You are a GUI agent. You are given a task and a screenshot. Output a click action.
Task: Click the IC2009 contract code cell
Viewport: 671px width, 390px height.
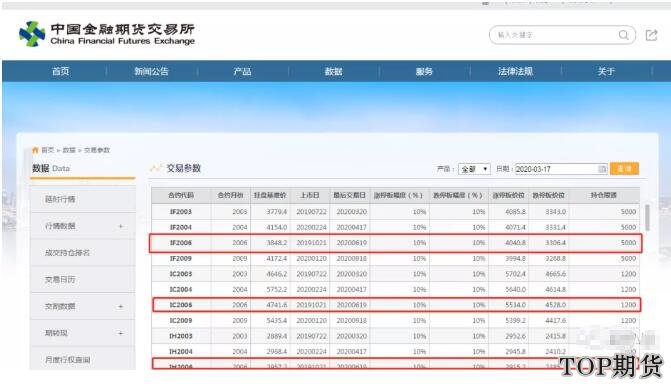(181, 321)
